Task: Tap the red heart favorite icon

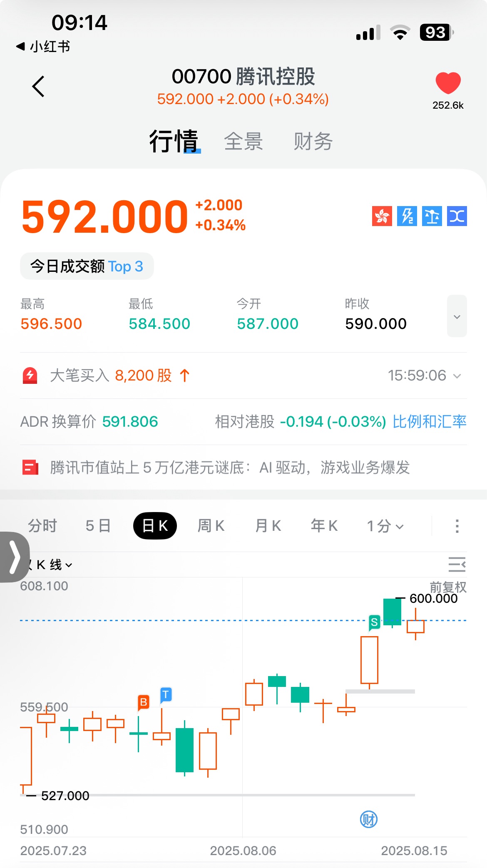Action: (448, 83)
